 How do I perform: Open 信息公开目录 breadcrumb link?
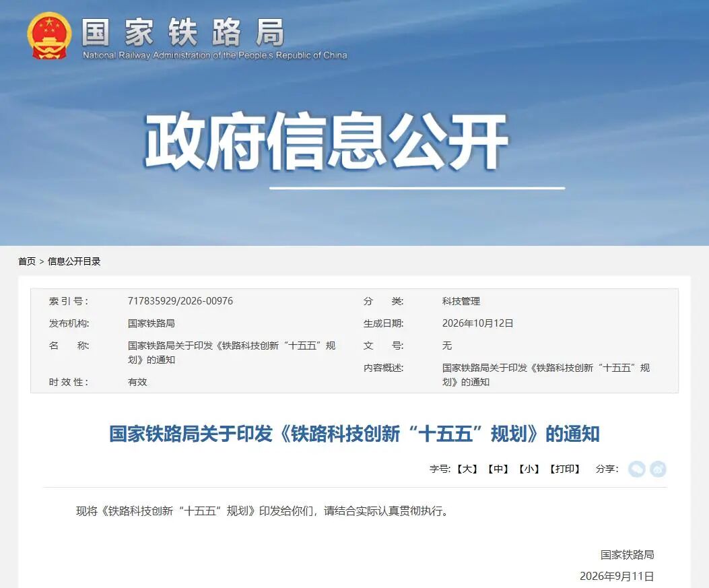(x=74, y=261)
